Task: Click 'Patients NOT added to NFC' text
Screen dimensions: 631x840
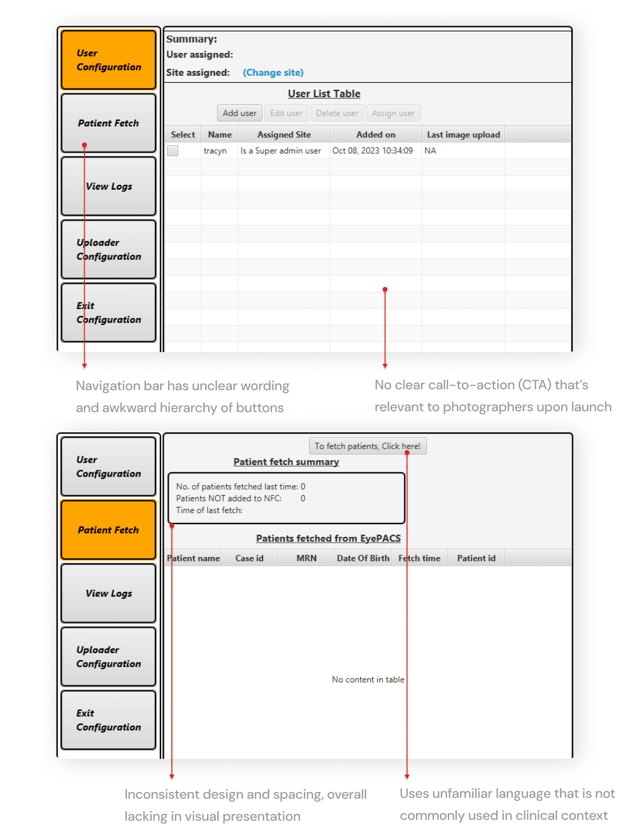Action: click(229, 498)
